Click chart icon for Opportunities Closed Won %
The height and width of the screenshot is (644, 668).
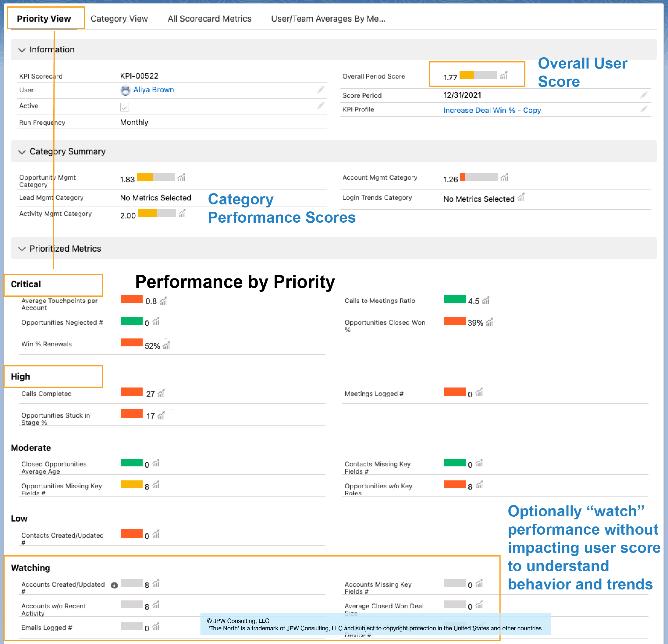coord(489,322)
